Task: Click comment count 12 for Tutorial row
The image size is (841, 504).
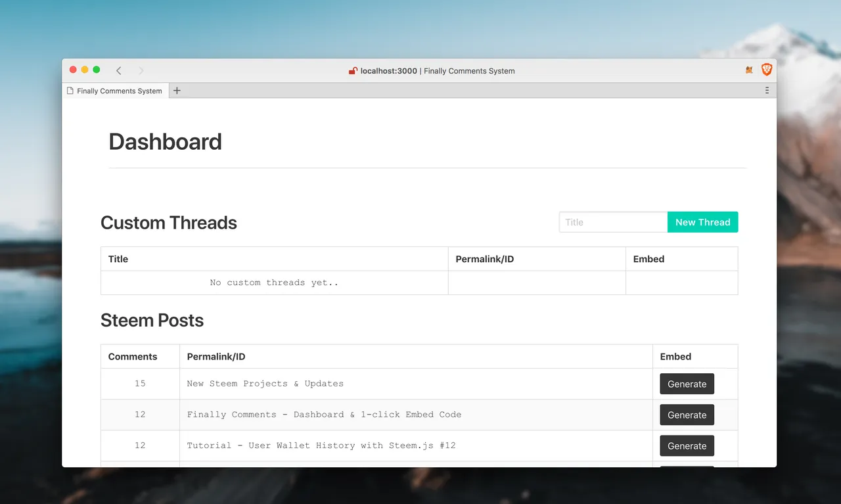Action: click(140, 446)
